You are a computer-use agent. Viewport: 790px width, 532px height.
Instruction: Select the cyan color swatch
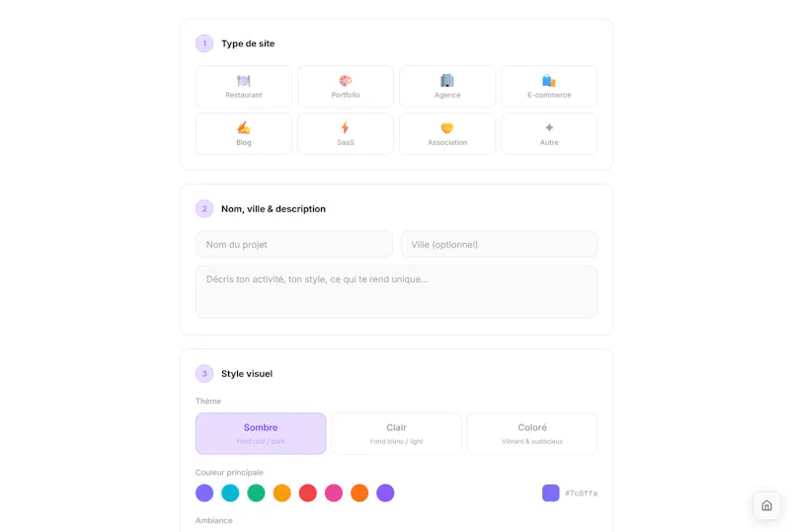[230, 493]
